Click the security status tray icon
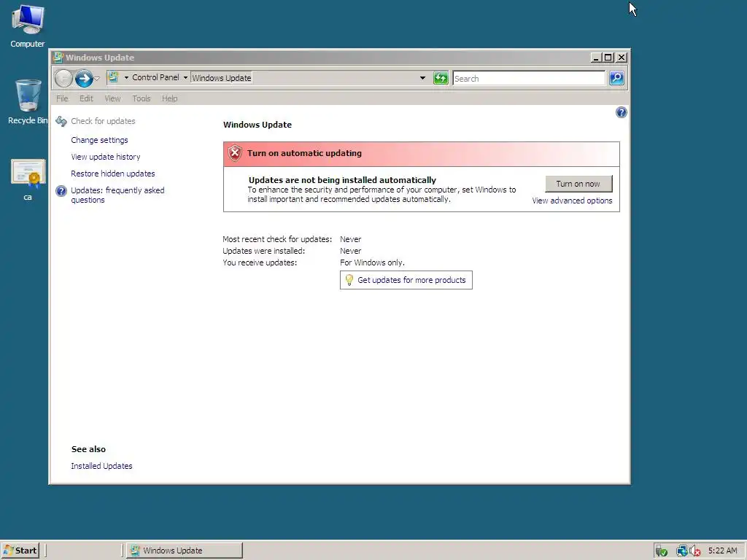 [x=661, y=551]
